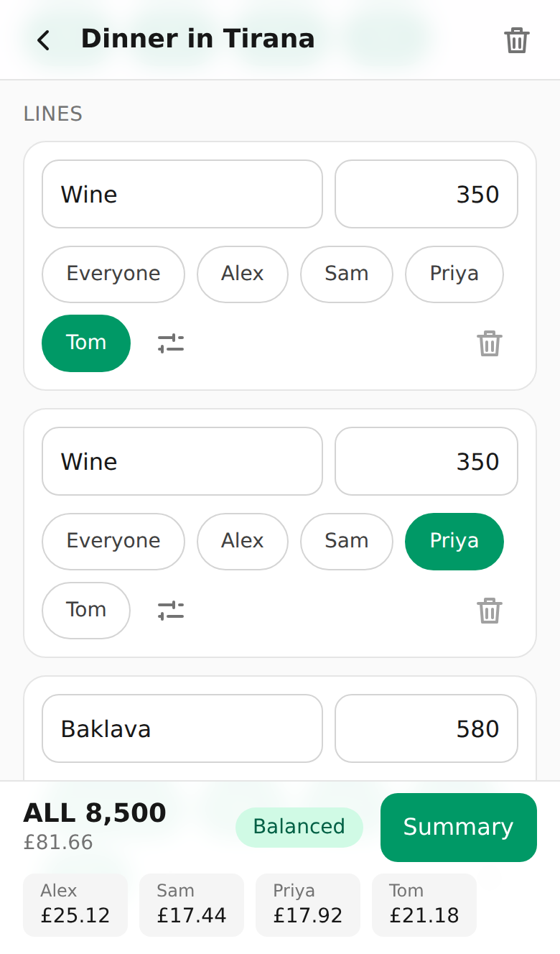560x954 pixels.
Task: Open custom split sliders for first Wine line
Action: pos(171,343)
